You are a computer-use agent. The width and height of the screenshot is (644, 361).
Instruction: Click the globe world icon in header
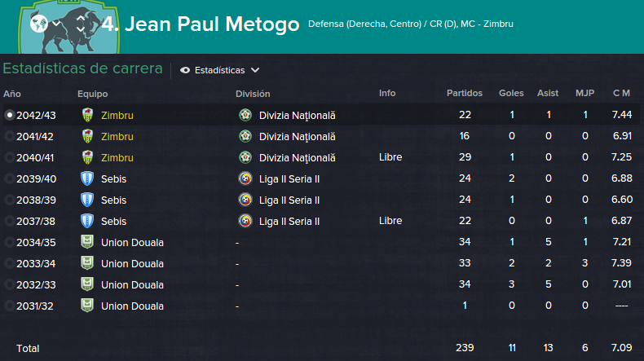(39, 24)
